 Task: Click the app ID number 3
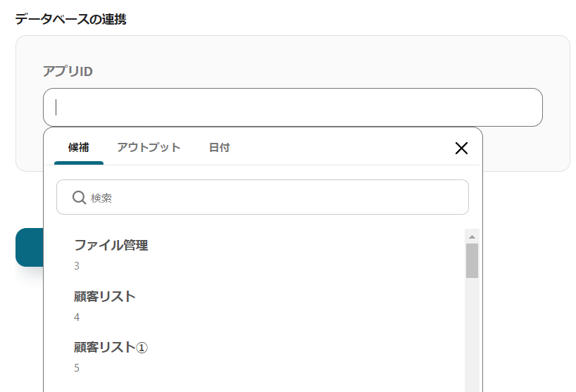77,266
